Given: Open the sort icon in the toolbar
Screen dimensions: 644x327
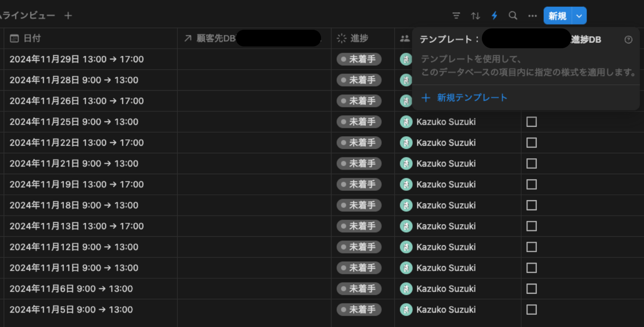Looking at the screenshot, I should (475, 15).
